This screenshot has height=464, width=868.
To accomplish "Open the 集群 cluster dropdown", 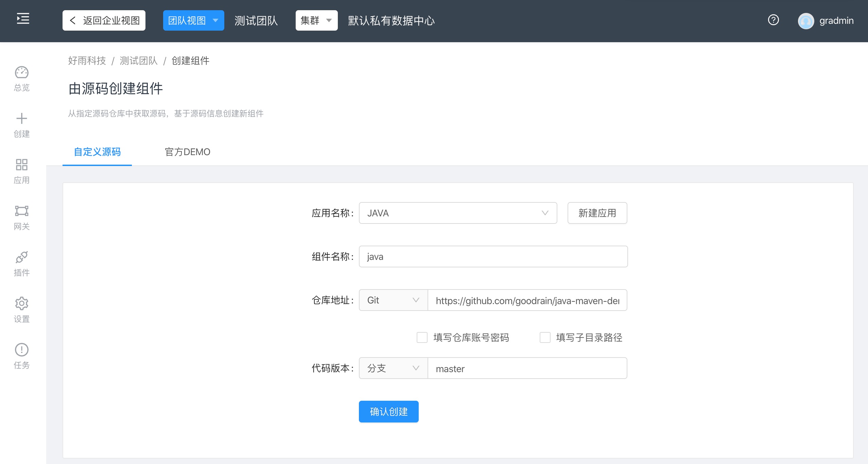I will (316, 20).
